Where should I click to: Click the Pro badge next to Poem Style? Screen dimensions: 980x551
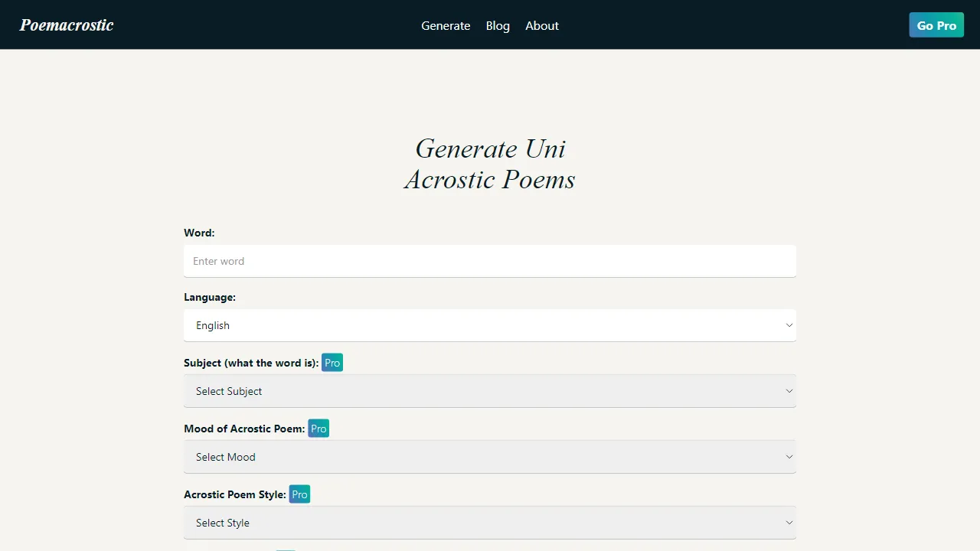tap(299, 494)
